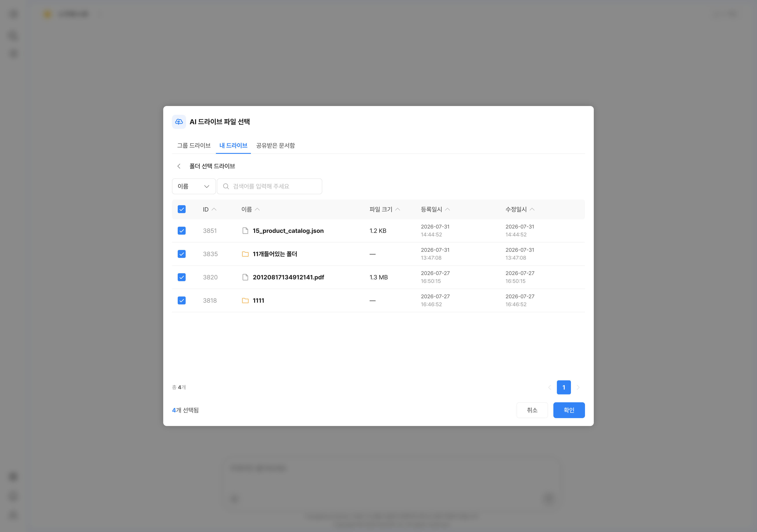Click file name 20120817134912141.pdf
Image resolution: width=757 pixels, height=532 pixels.
288,277
